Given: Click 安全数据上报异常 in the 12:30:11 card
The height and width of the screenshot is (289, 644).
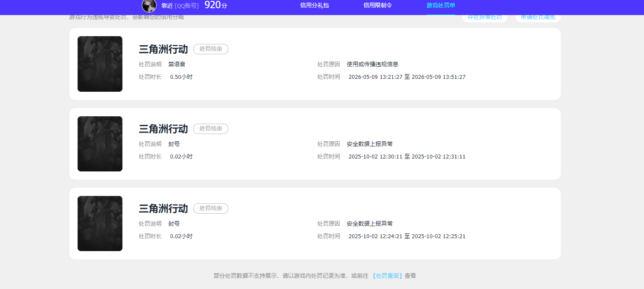Looking at the screenshot, I should coord(370,144).
